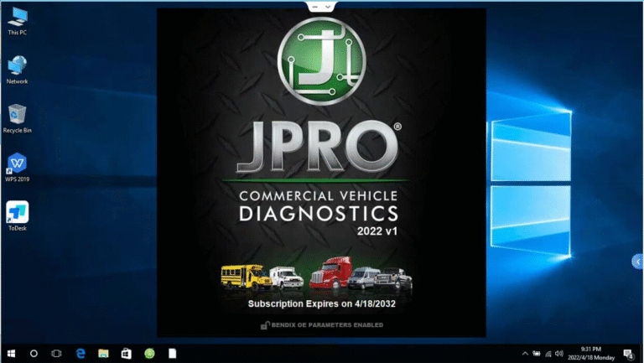Click the '2022 v1' version text
Viewport: 644px width, 363px height.
377,231
